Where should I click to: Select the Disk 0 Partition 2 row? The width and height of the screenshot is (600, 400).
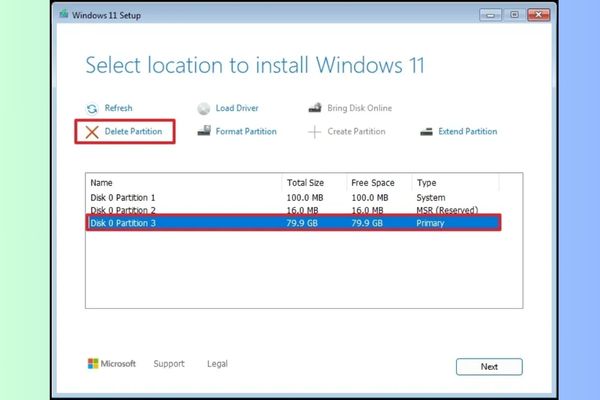(293, 210)
